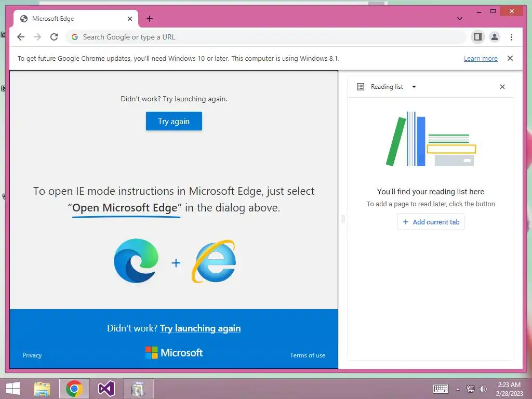Screen dimensions: 532x399
Task: Click 'Didn't work? Try launching again.' text
Action: (174, 99)
